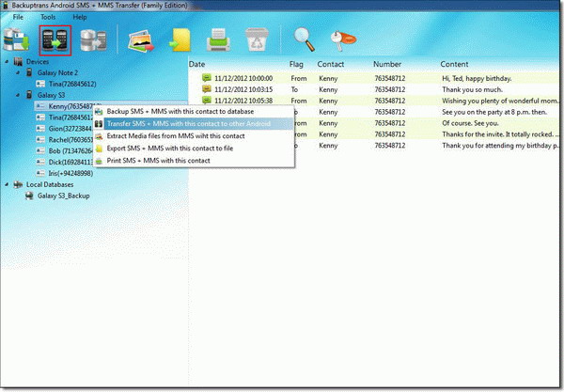
Task: Select Tina contact under Galaxy Note 2
Action: click(x=72, y=85)
